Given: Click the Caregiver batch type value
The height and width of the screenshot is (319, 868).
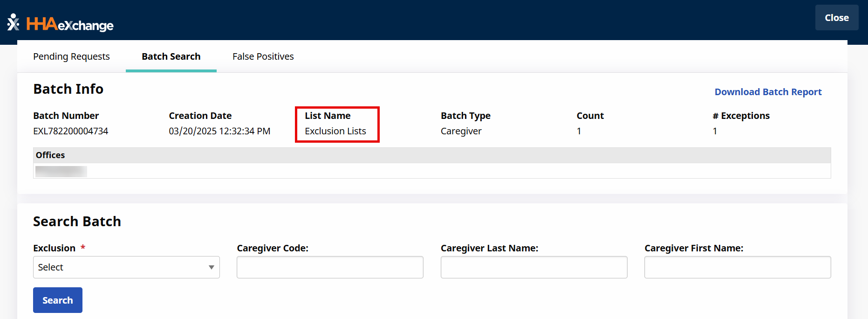Looking at the screenshot, I should [x=461, y=131].
